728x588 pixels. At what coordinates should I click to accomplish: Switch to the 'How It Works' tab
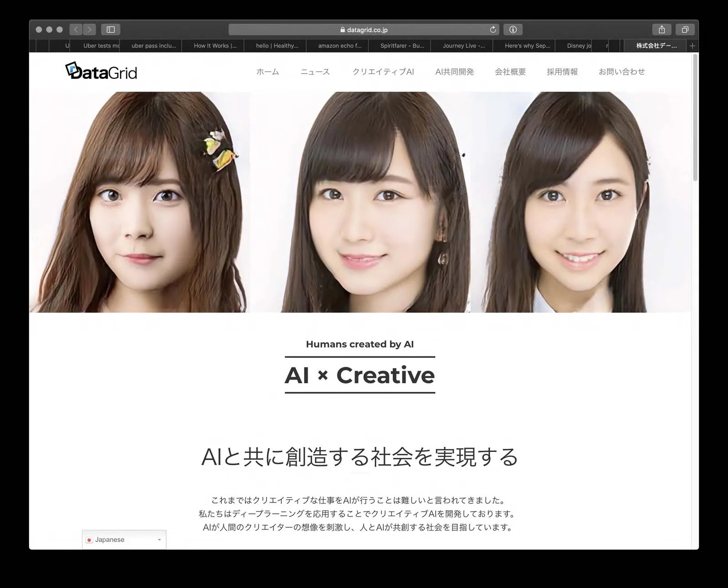pos(213,46)
